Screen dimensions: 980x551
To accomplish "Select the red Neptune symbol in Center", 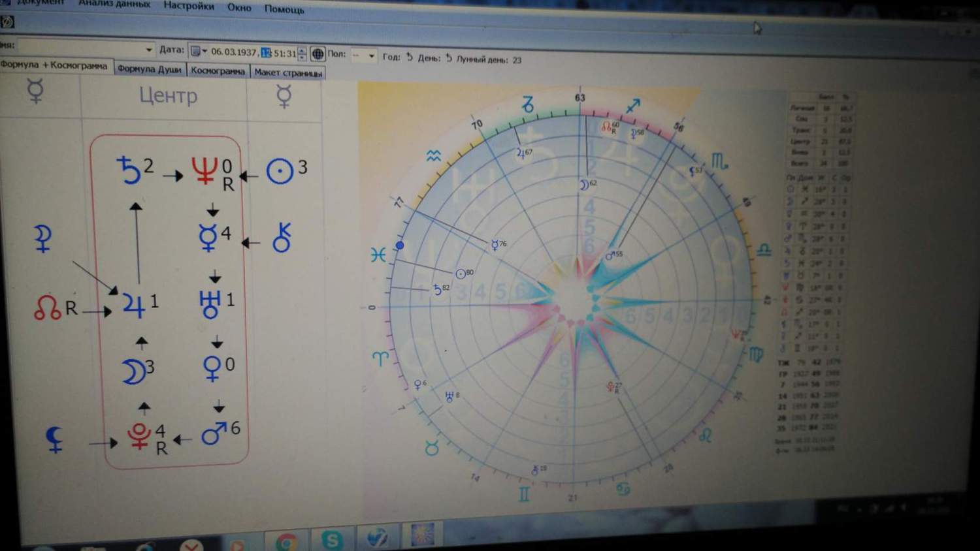I will [204, 171].
